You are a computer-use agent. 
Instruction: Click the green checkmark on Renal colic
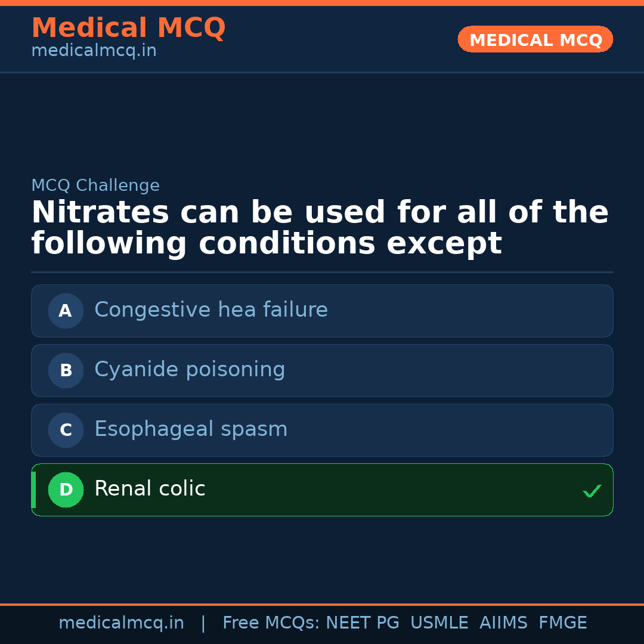pyautogui.click(x=592, y=491)
